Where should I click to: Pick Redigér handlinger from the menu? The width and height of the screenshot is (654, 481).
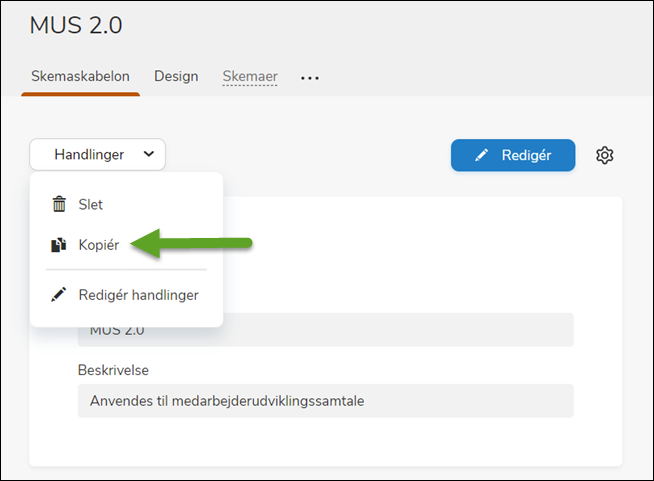(138, 295)
